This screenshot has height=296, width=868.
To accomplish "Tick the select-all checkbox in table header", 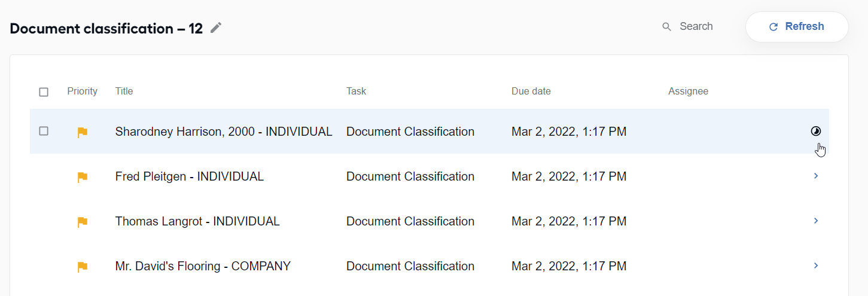I will [44, 92].
